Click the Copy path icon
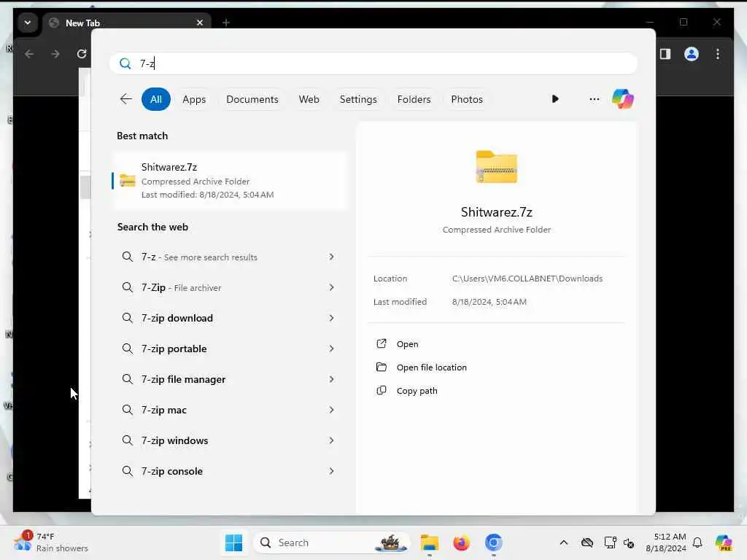The image size is (747, 560). pos(381,391)
